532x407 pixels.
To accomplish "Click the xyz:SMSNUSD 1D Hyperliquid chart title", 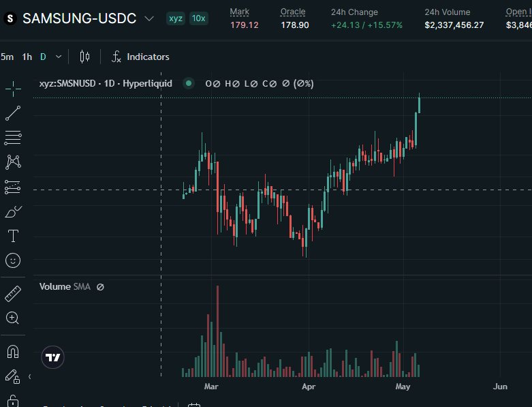I will (106, 83).
